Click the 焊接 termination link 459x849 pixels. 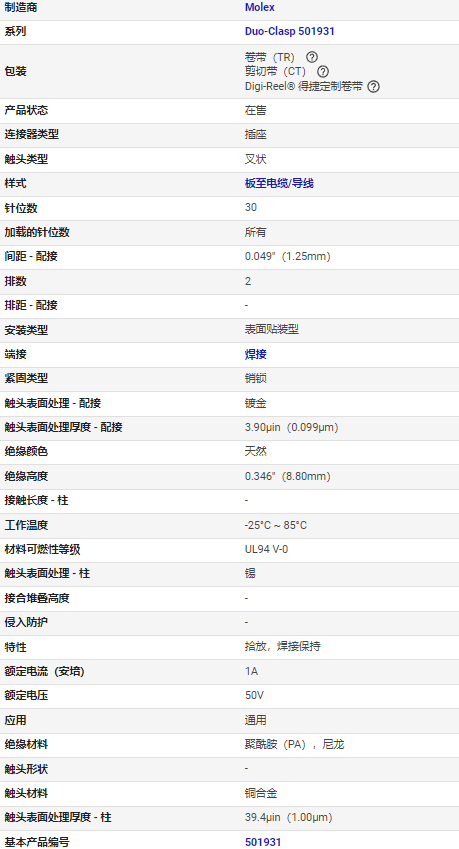click(x=255, y=354)
